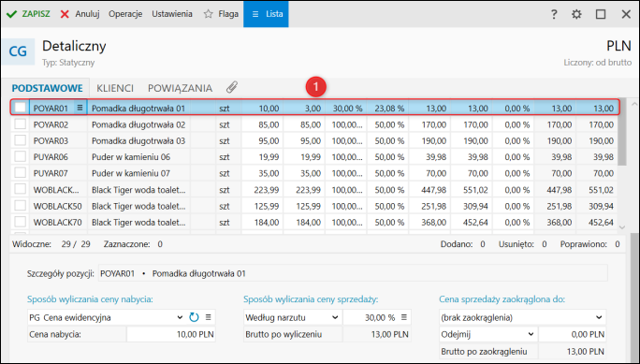Tick the checkbox for PUYAR06 row
This screenshot has width=640, height=364.
pos(20,156)
